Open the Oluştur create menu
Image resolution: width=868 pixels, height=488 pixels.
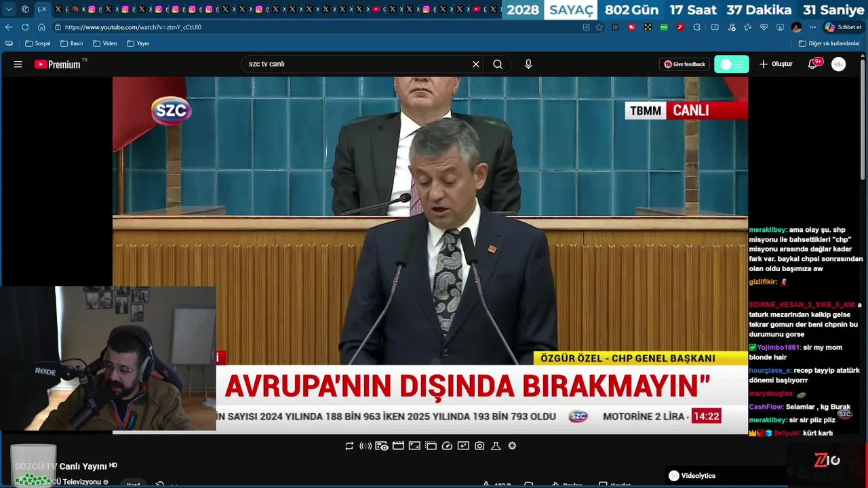pyautogui.click(x=776, y=64)
